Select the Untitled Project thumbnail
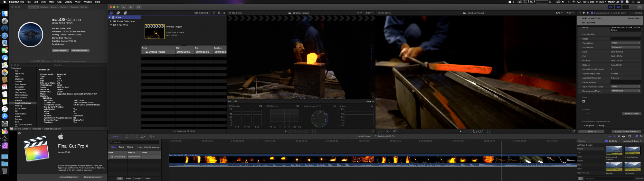Screen dimensions: 644x181 [x=155, y=32]
